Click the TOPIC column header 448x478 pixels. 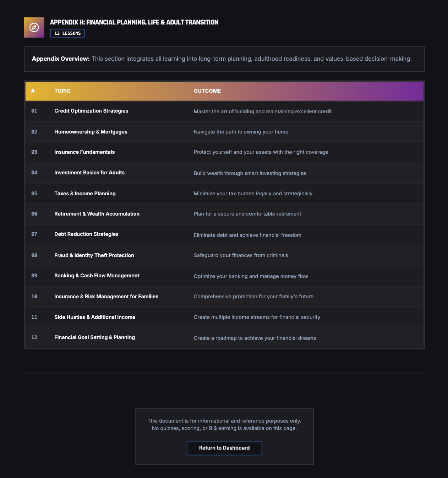62,91
